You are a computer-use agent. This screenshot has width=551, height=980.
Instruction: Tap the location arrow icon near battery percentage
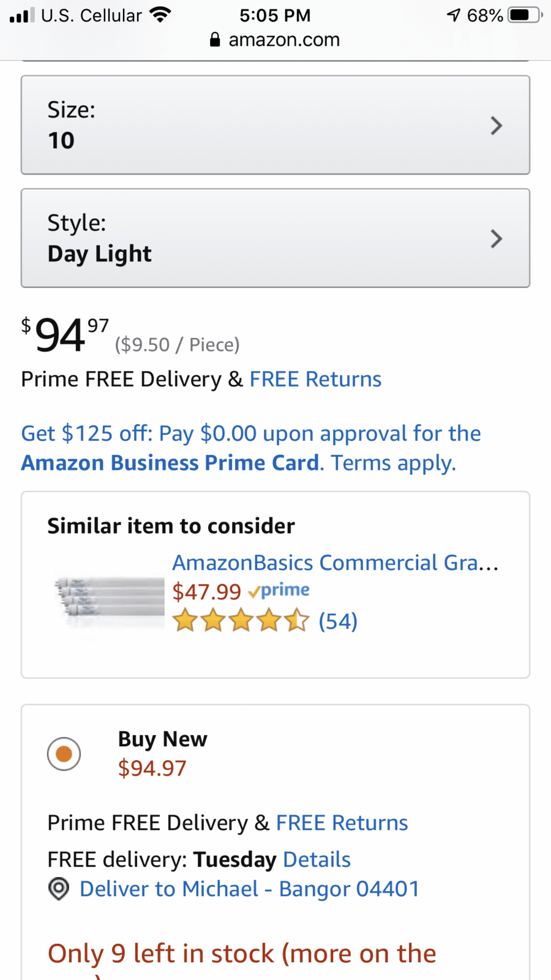[x=453, y=15]
